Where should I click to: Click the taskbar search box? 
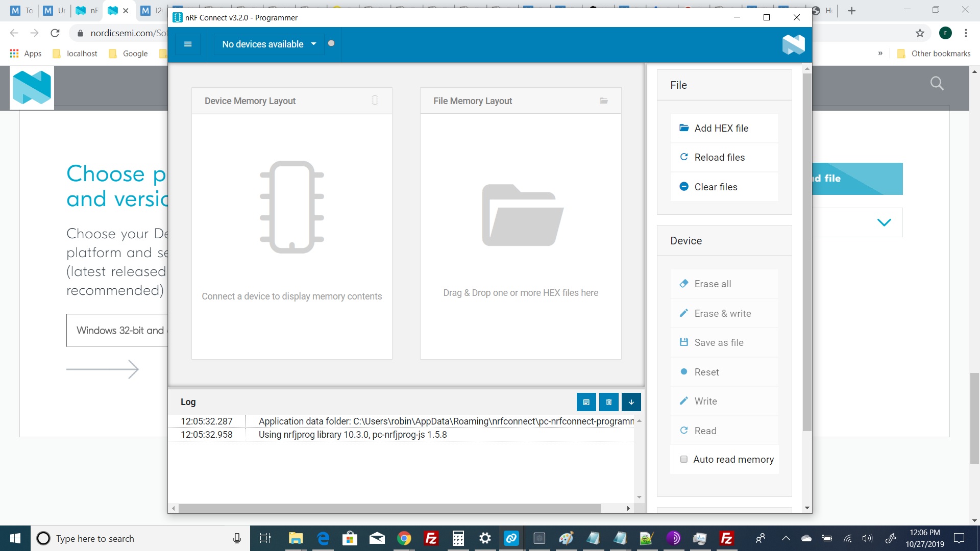pyautogui.click(x=140, y=538)
